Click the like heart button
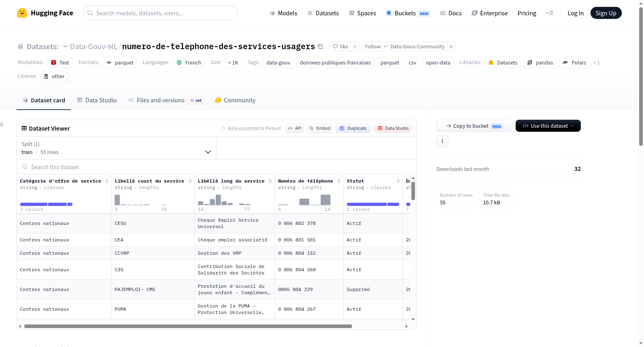Viewport: 644px width, 347px height. click(x=340, y=46)
